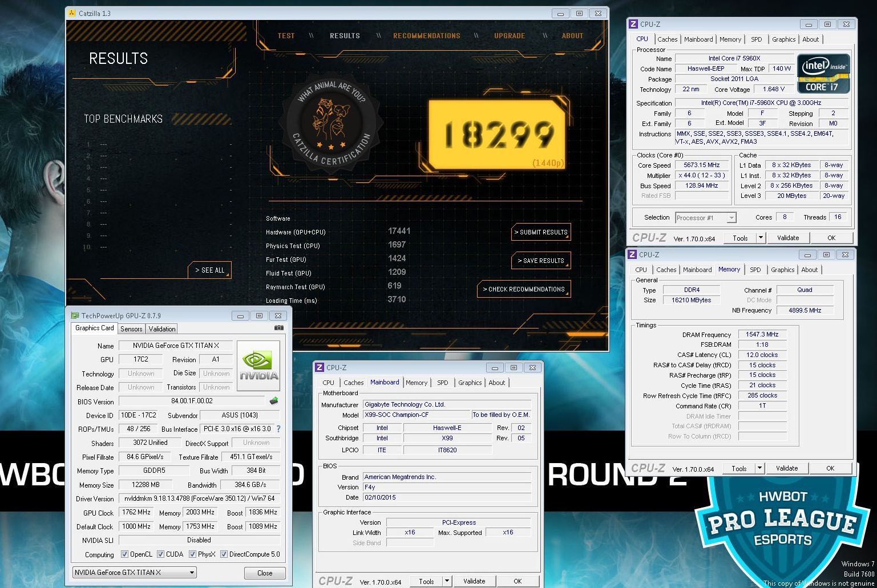Click Hardware (GPU+CPU) score 17441
Image resolution: width=877 pixels, height=588 pixels.
[399, 231]
